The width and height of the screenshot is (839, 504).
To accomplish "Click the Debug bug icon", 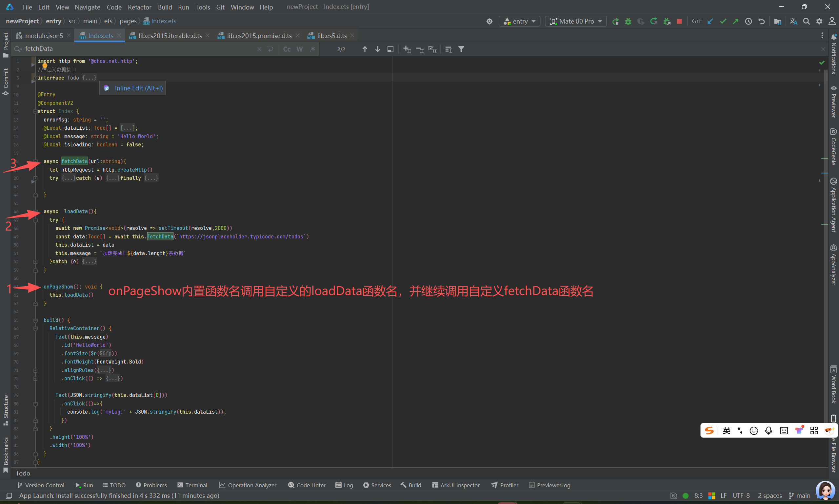I will point(628,21).
